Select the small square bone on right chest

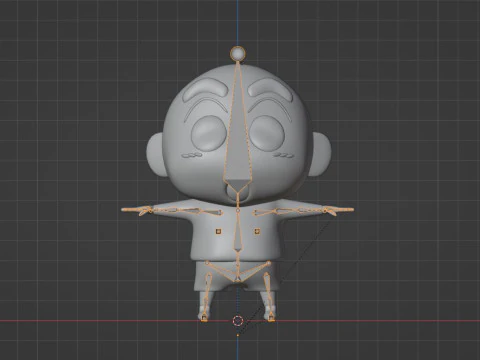click(x=257, y=231)
